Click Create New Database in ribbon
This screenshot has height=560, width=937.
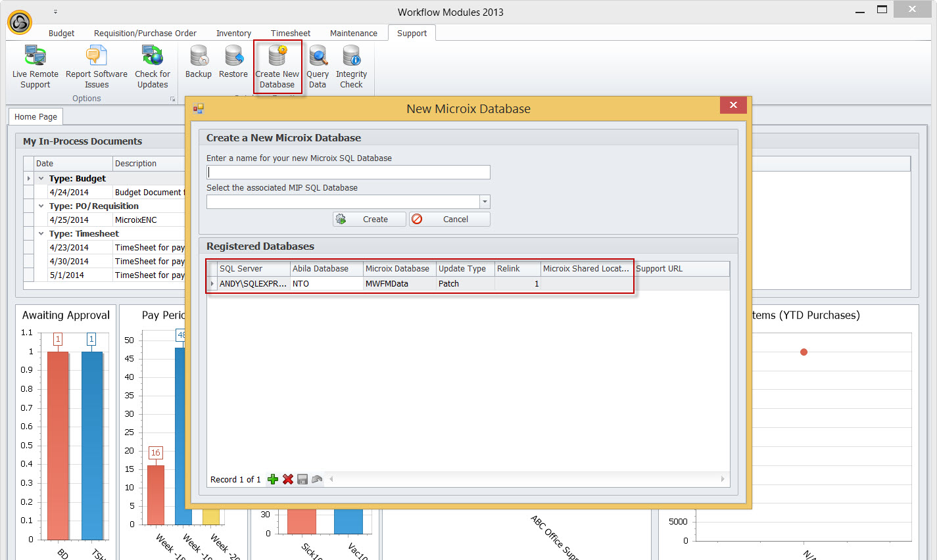(x=277, y=66)
